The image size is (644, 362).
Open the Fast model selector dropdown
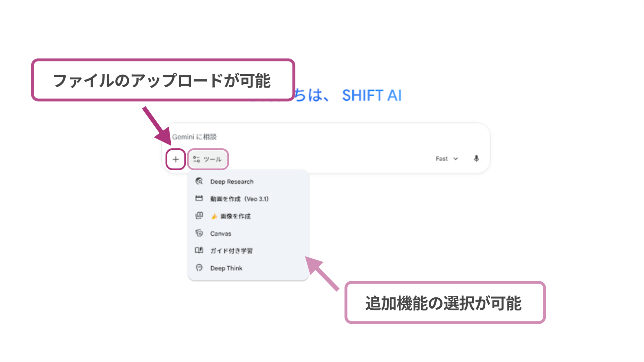pyautogui.click(x=446, y=159)
